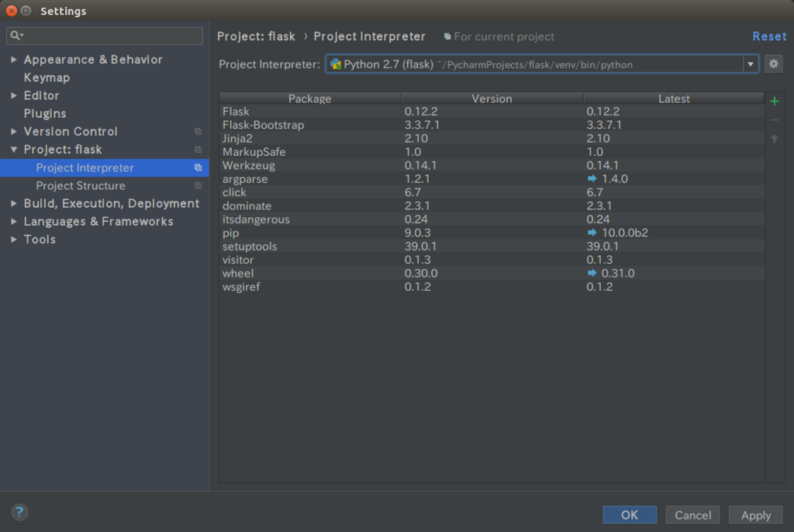Click the Latest column header
794x532 pixels.
tap(674, 98)
